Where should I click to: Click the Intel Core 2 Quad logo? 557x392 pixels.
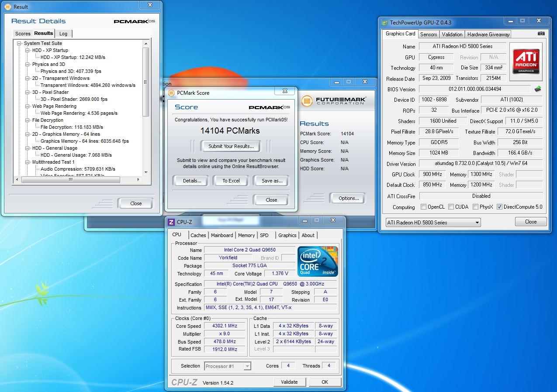coord(318,261)
